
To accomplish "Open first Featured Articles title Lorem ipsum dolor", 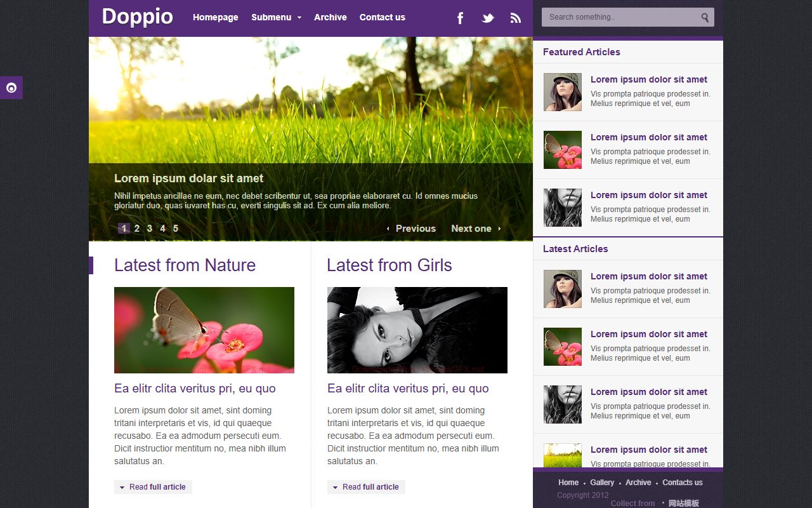I will 649,79.
